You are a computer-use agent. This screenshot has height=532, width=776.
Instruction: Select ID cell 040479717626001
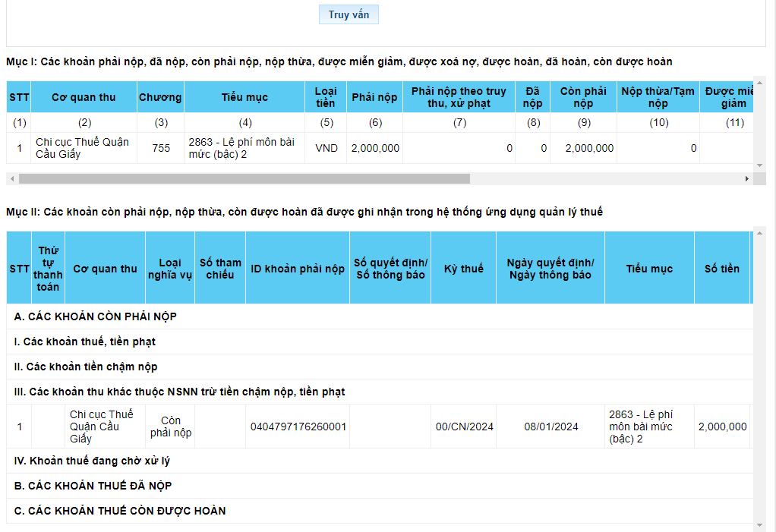coord(298,427)
